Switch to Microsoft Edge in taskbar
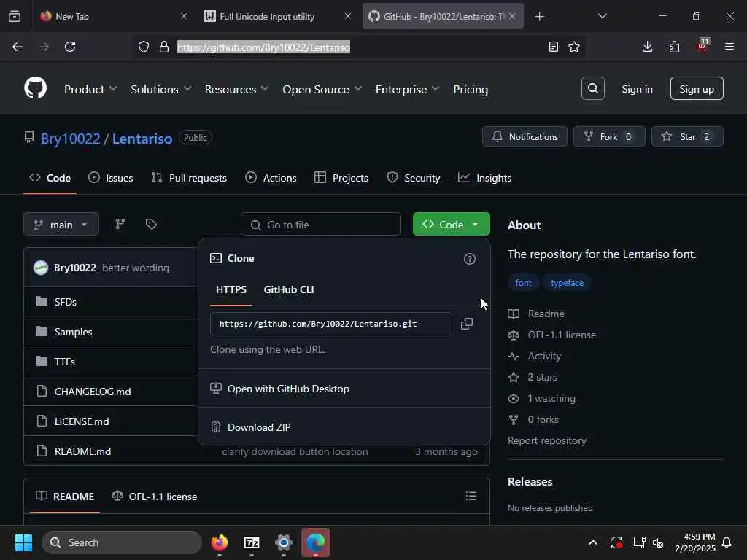The height and width of the screenshot is (560, 747). tap(315, 542)
